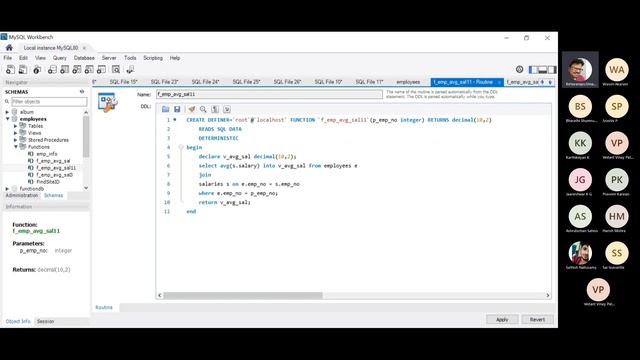
Task: Click the create new stored procedure icon
Action: click(89, 70)
